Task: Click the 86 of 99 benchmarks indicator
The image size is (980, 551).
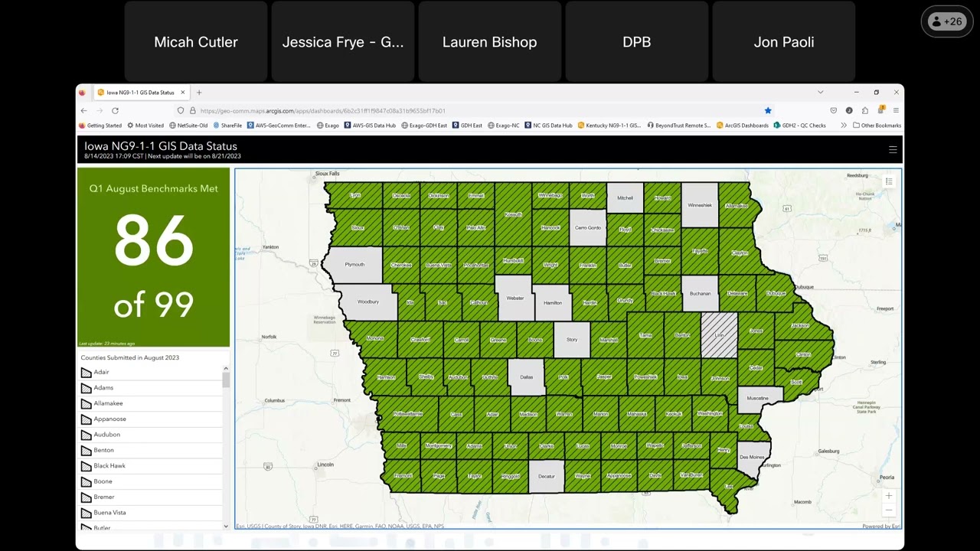Action: click(x=153, y=257)
